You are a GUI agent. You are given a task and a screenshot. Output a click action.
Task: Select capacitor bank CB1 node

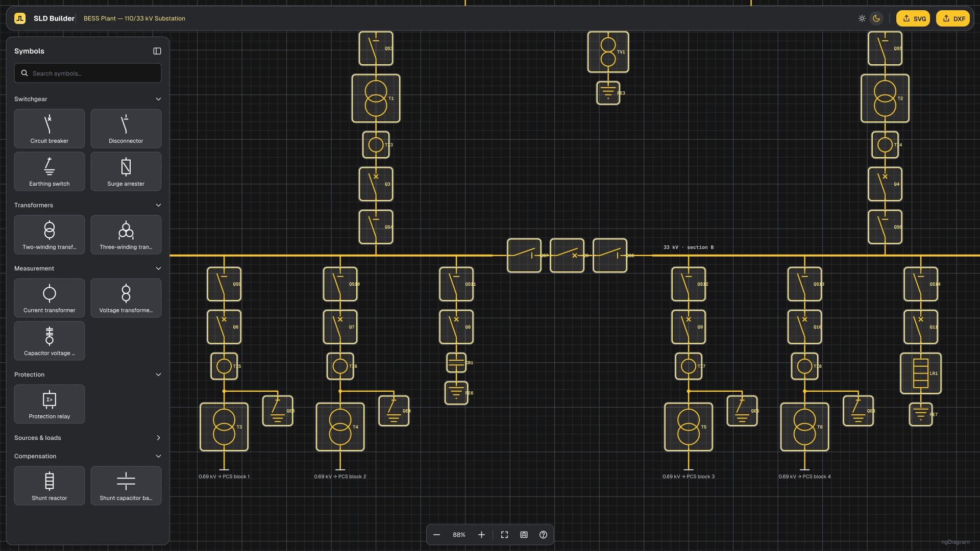(456, 363)
